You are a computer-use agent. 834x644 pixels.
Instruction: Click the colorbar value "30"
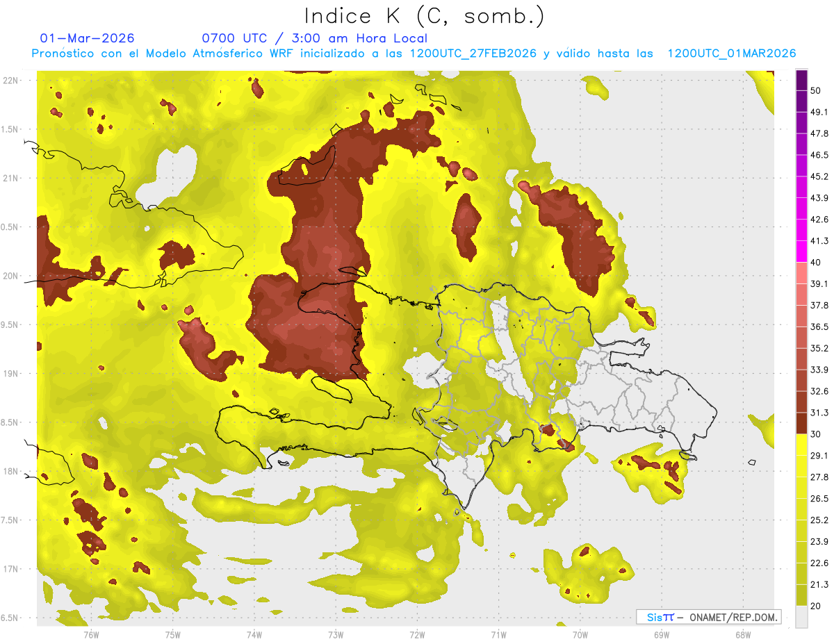[x=816, y=434]
